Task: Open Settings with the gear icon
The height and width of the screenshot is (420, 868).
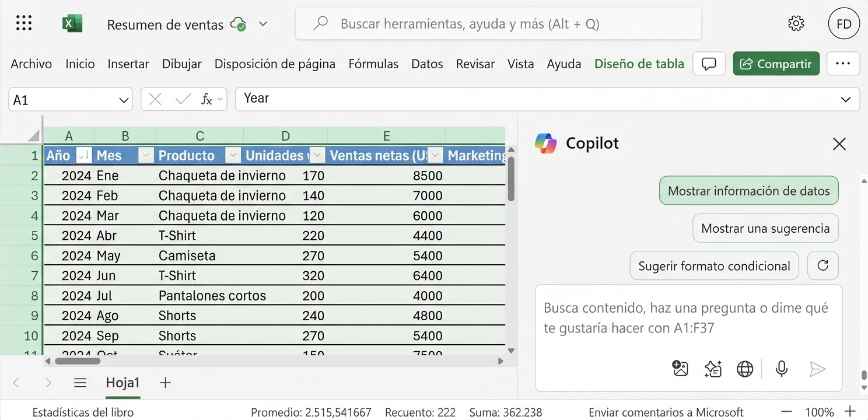Action: click(x=796, y=23)
